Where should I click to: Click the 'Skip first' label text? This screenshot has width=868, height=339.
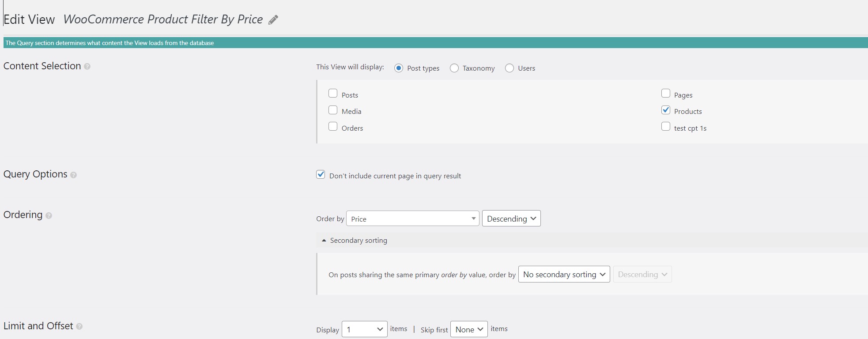coord(434,330)
